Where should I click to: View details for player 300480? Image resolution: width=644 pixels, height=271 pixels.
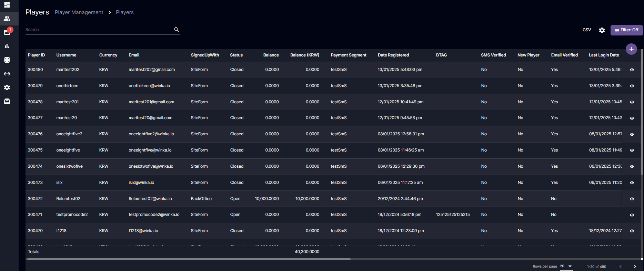(x=632, y=70)
